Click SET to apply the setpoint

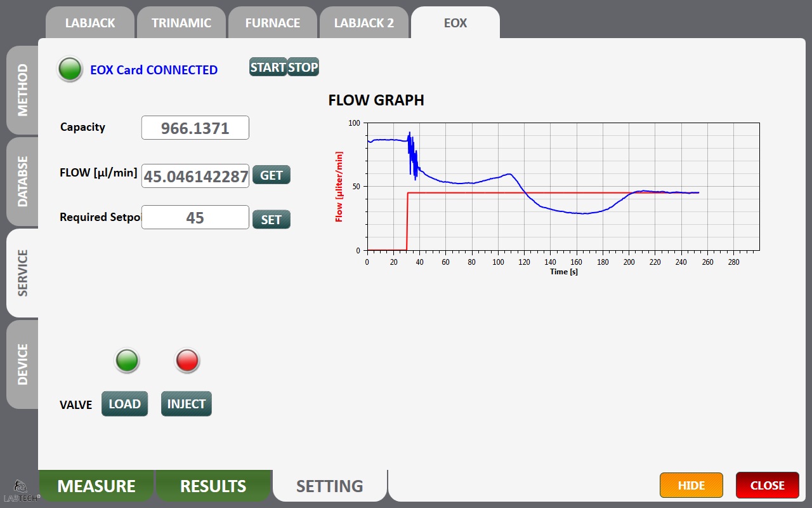point(272,220)
